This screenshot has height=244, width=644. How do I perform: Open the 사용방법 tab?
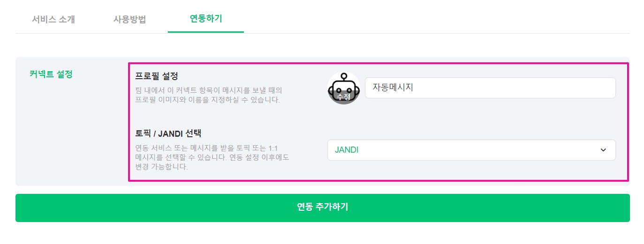click(130, 19)
